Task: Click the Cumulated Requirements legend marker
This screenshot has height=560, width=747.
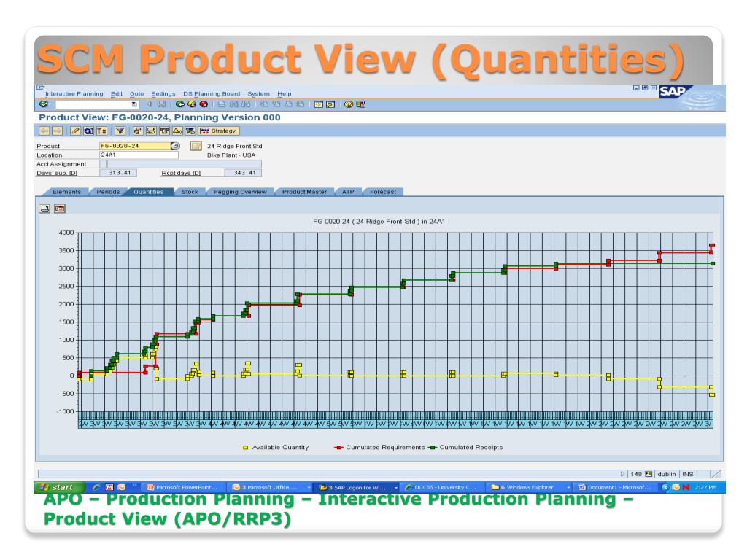Action: [x=338, y=448]
